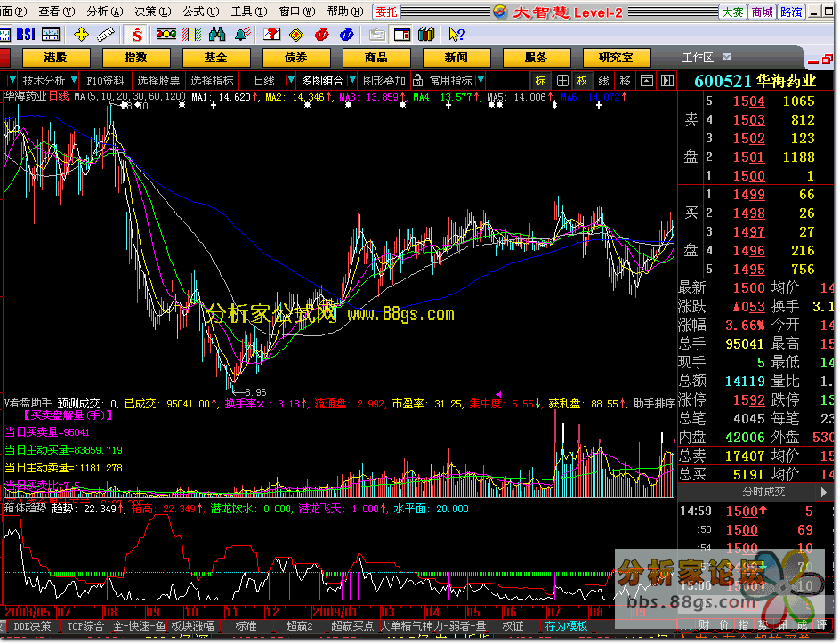Screen dimensions: 840x644
Task: Click the chart question mark icon
Action: click(x=271, y=35)
